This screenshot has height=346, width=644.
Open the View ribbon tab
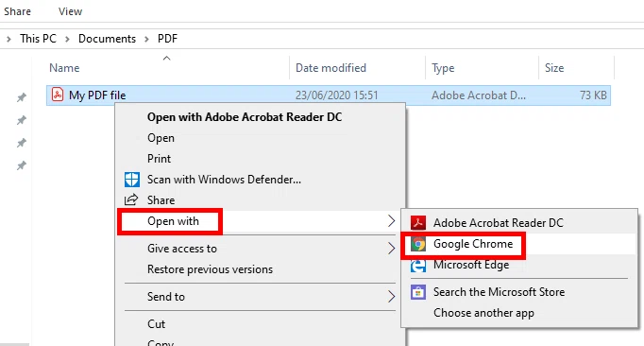(x=70, y=11)
